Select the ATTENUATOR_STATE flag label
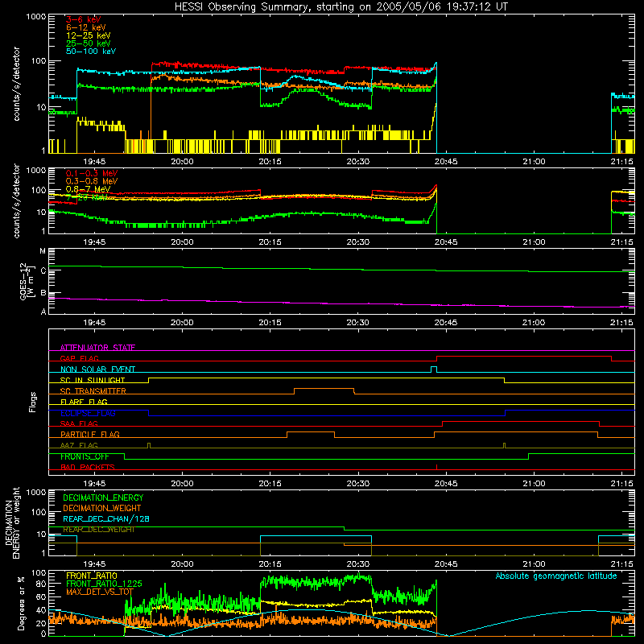The height and width of the screenshot is (644, 644). point(97,348)
